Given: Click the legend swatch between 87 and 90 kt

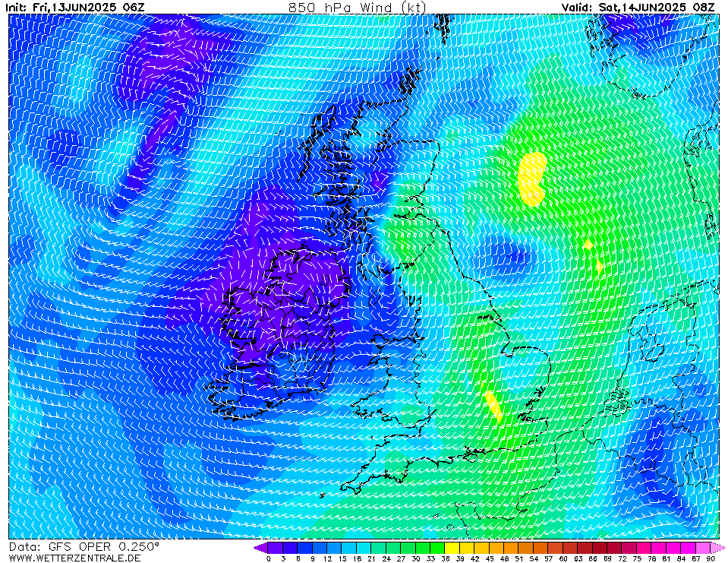Looking at the screenshot, I should (x=703, y=548).
